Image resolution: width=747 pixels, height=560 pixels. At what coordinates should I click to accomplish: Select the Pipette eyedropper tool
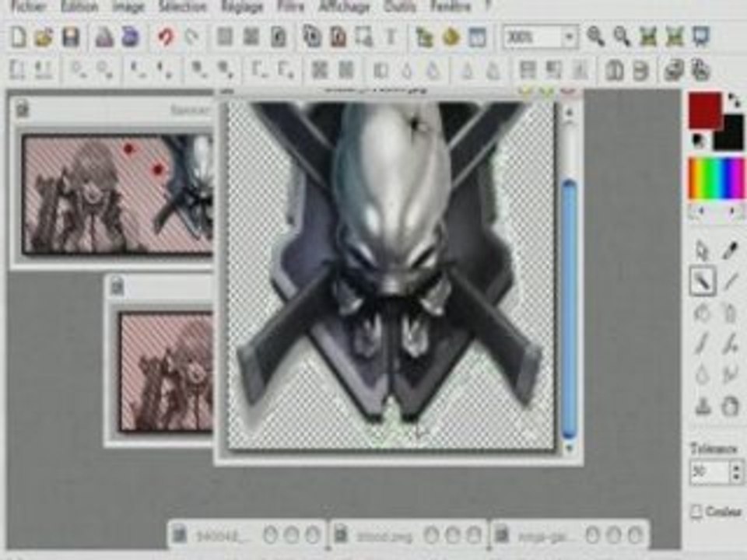click(x=729, y=250)
